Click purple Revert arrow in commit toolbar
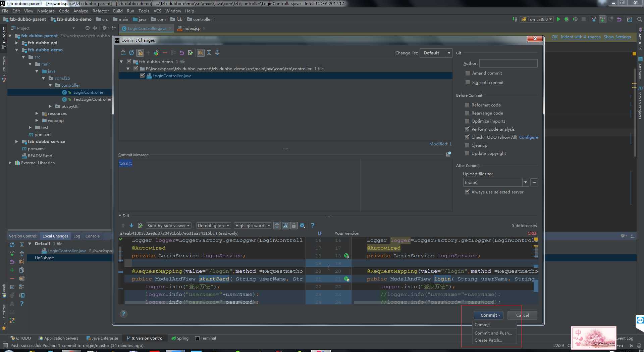The width and height of the screenshot is (644, 352). (x=182, y=53)
